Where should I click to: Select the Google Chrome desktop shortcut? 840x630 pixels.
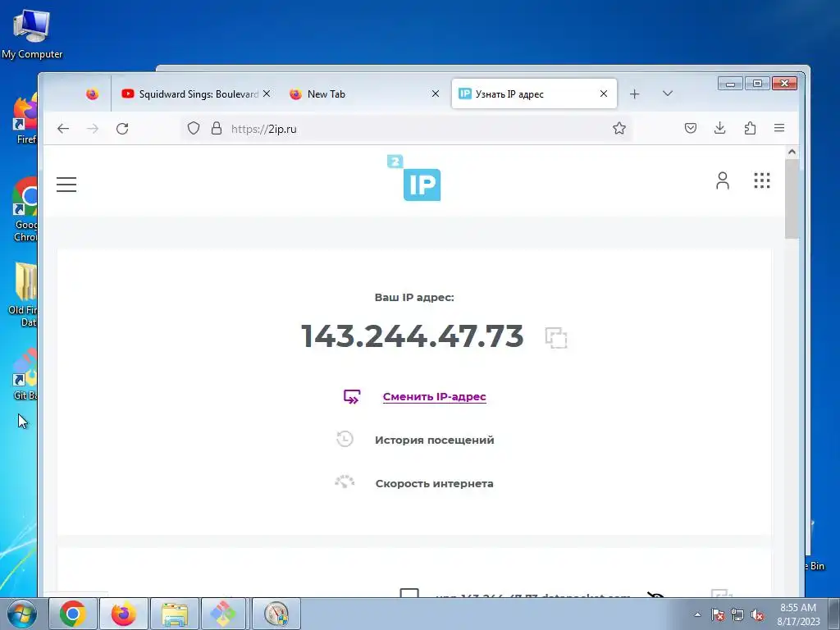click(x=25, y=210)
